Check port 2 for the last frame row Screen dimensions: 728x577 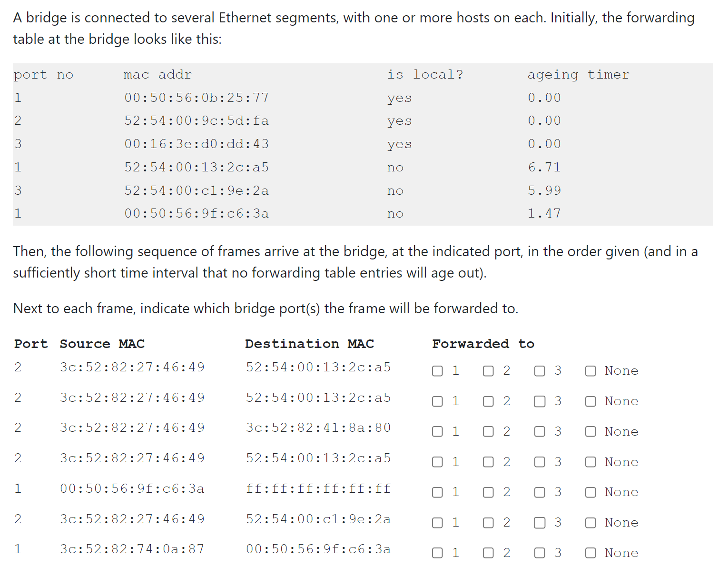tap(488, 553)
